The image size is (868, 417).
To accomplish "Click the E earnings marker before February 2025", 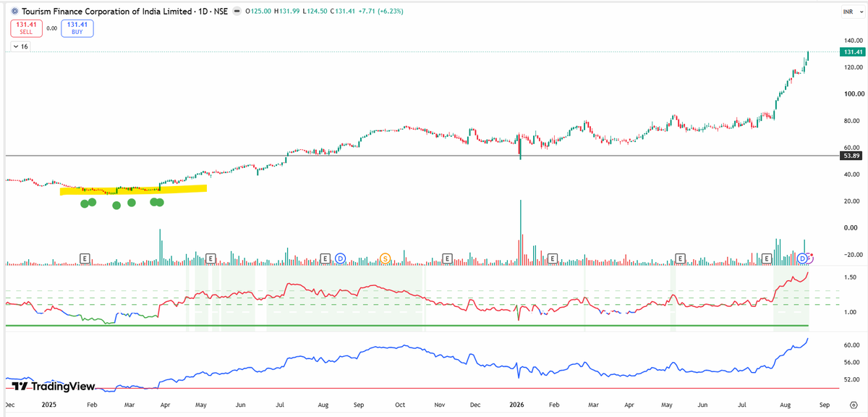I will click(85, 258).
